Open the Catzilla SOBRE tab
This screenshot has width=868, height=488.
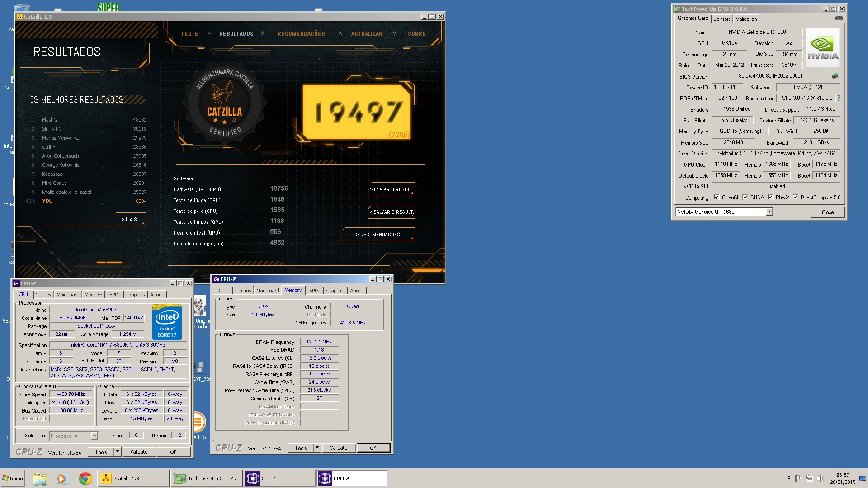417,34
